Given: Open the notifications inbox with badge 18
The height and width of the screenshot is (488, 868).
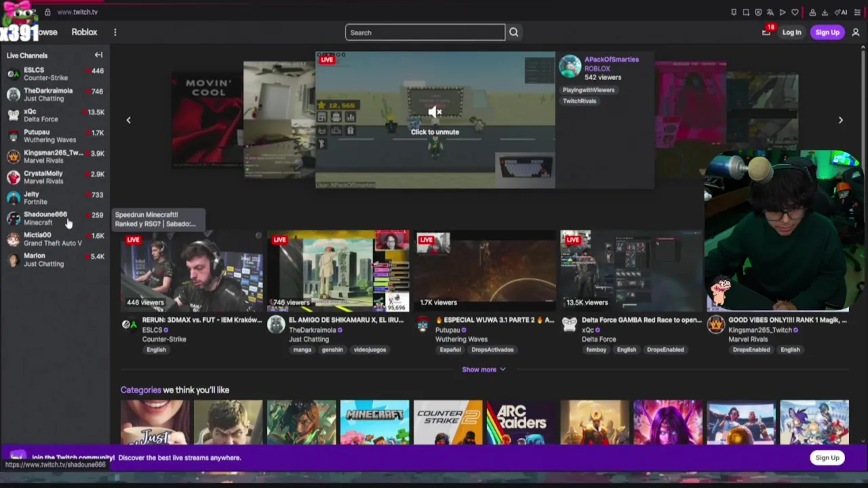Looking at the screenshot, I should (x=767, y=31).
